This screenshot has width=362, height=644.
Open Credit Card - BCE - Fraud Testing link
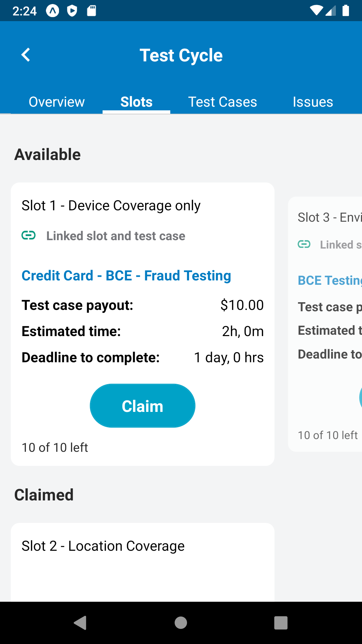tap(126, 276)
